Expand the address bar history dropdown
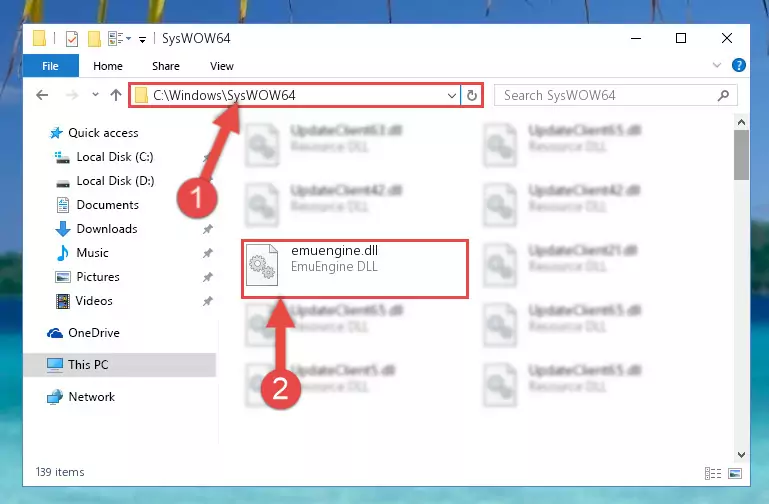 click(452, 95)
